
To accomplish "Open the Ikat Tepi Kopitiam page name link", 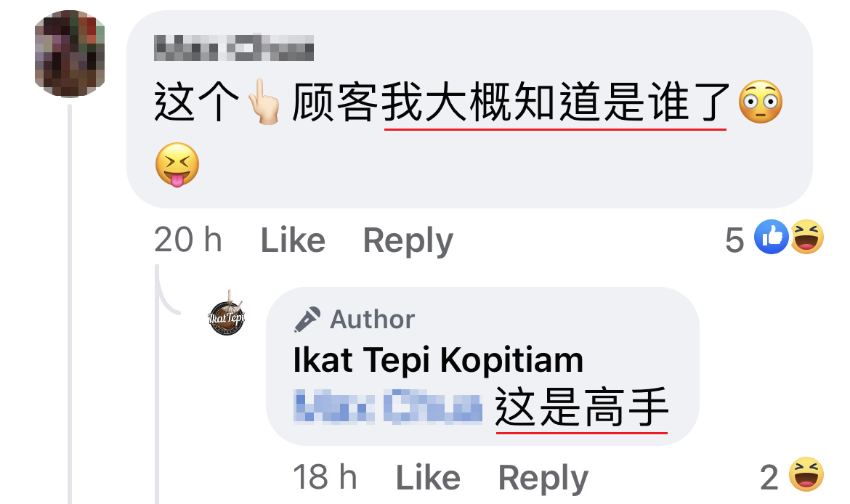I will (x=438, y=360).
